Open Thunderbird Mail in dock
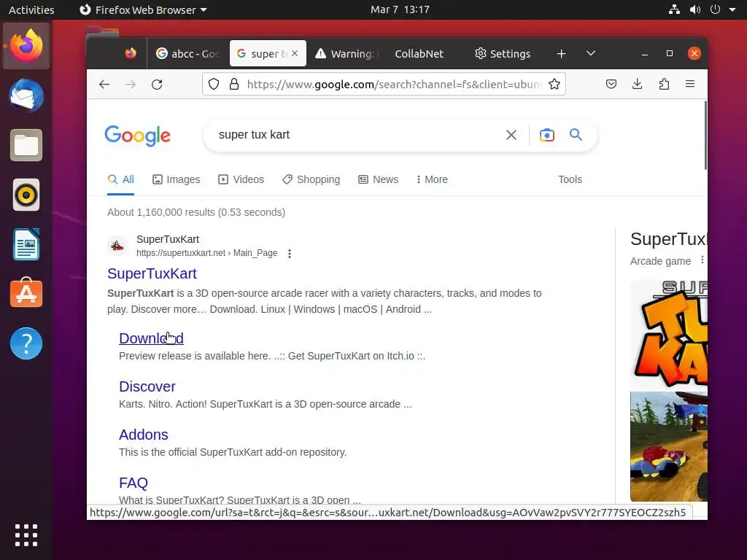The image size is (747, 560). (x=26, y=96)
